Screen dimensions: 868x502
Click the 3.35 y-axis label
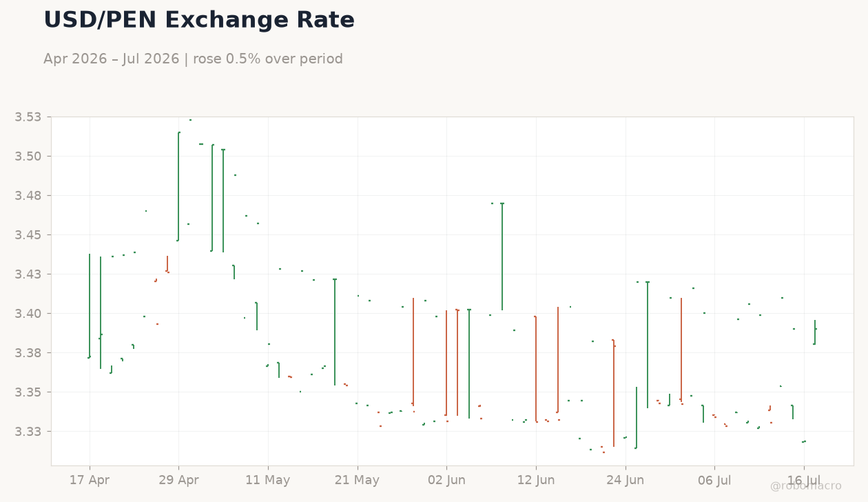point(28,392)
